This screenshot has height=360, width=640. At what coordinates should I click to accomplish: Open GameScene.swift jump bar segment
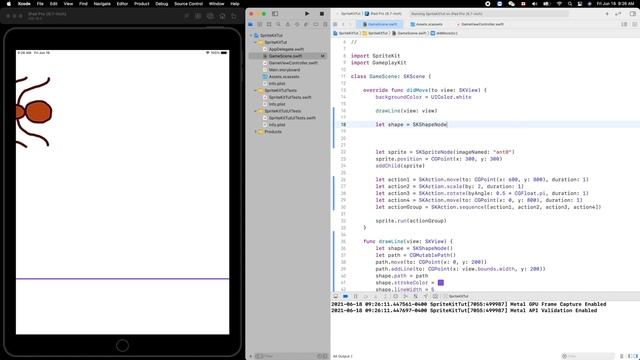click(409, 33)
